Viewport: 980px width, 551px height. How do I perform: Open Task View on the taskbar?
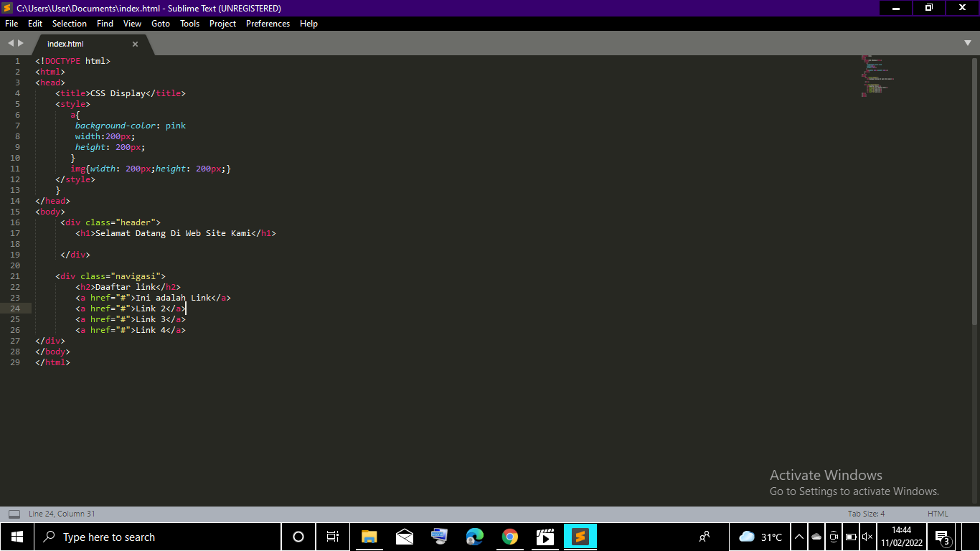tap(333, 537)
